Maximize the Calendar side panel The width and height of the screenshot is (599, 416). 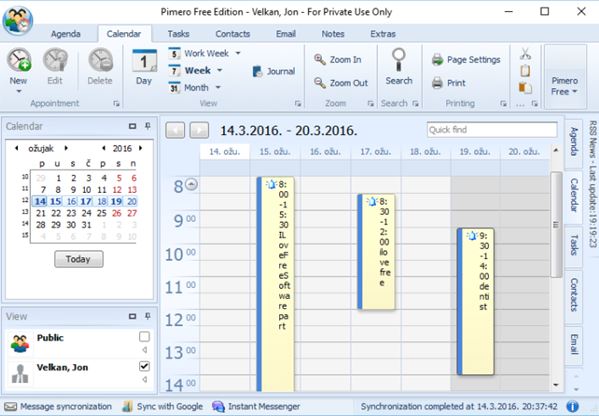(x=132, y=126)
